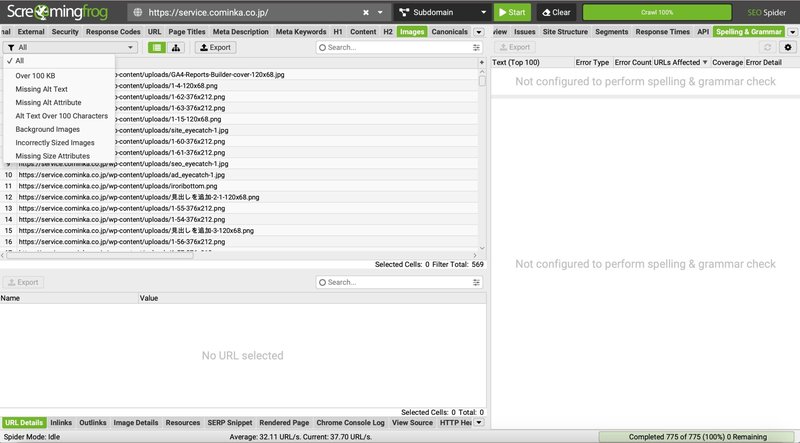The image size is (800, 443).
Task: Open the Chrome Console Log tab
Action: pyautogui.click(x=351, y=423)
